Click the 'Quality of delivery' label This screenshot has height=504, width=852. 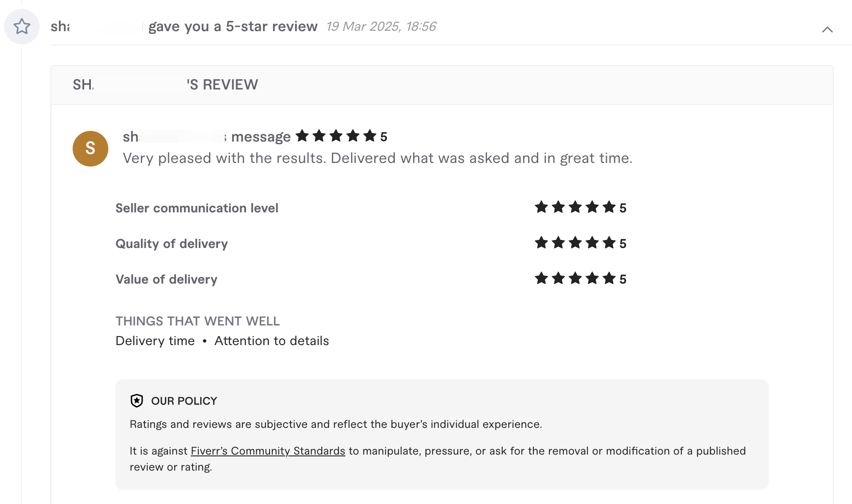(x=172, y=244)
